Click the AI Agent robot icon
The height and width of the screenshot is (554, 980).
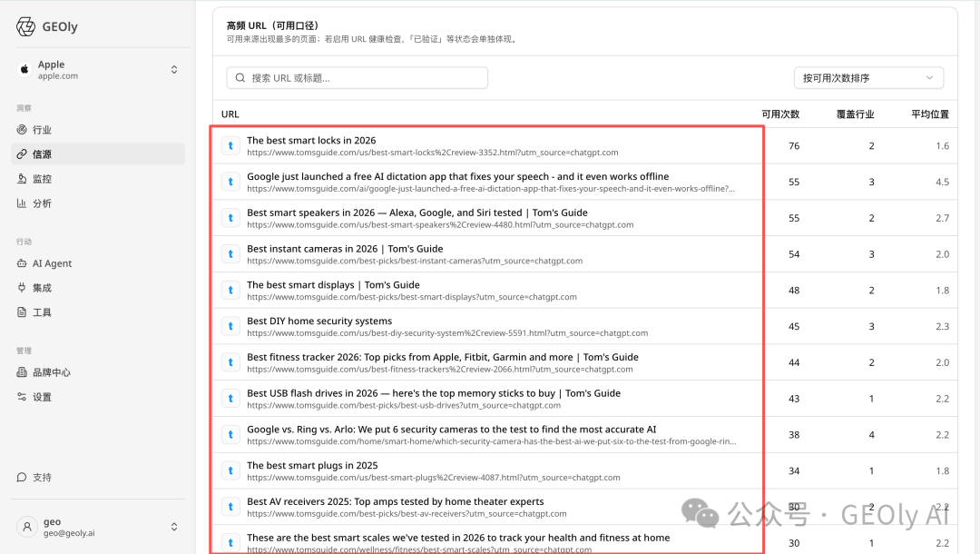tap(22, 263)
